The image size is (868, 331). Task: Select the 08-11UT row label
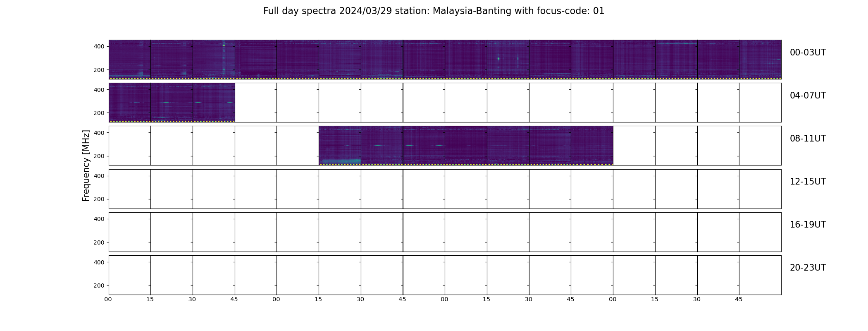click(808, 139)
